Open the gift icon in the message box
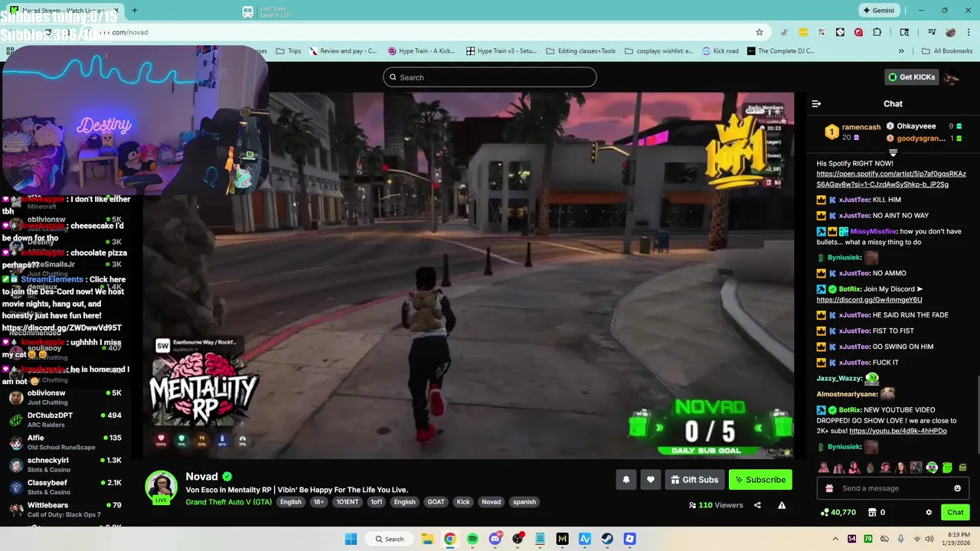 (x=829, y=488)
